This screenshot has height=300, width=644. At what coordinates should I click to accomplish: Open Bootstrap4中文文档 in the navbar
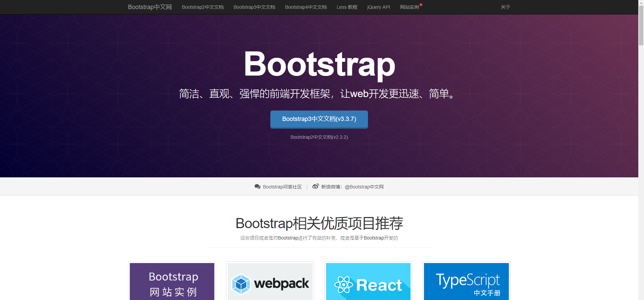[x=306, y=7]
